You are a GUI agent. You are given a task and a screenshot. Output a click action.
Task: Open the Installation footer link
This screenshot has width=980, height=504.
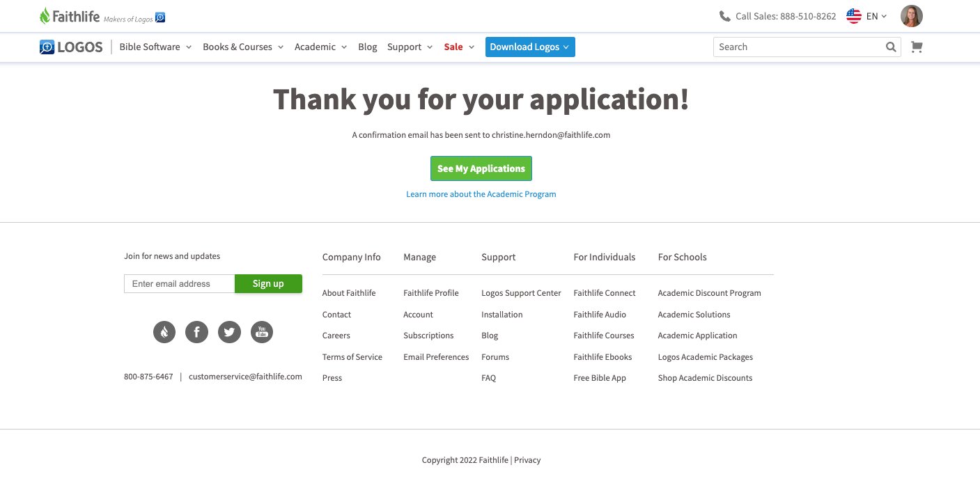[x=502, y=315]
